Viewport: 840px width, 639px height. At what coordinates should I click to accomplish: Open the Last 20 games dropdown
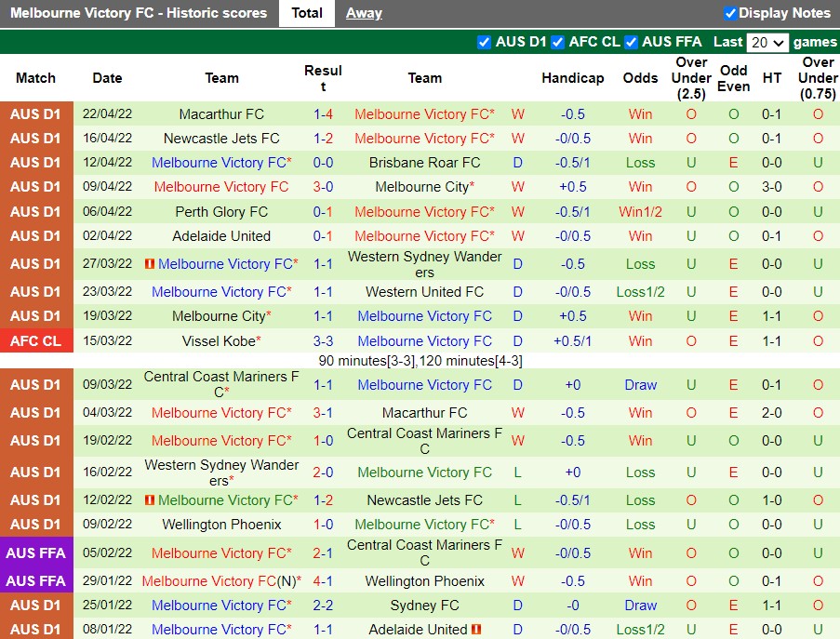tap(768, 42)
